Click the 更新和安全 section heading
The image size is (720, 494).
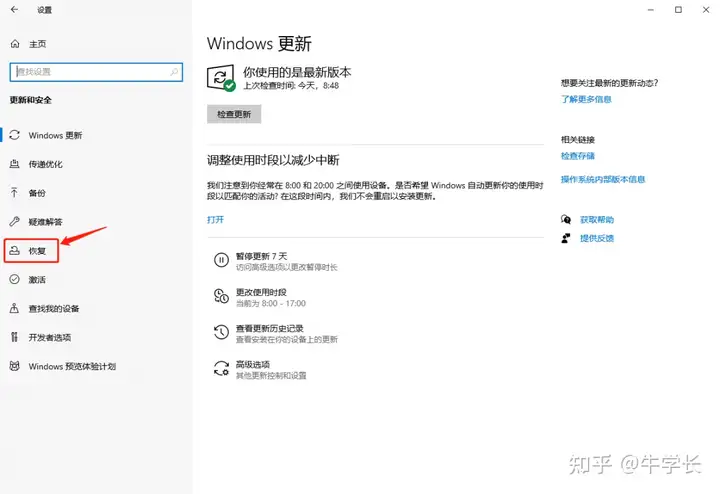point(31,100)
